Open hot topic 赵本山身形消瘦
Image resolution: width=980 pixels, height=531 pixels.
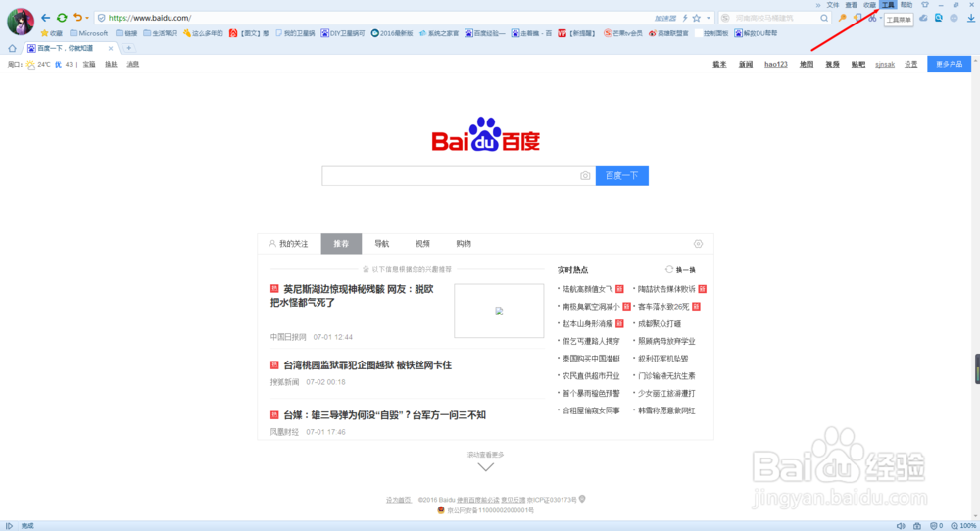tap(587, 323)
